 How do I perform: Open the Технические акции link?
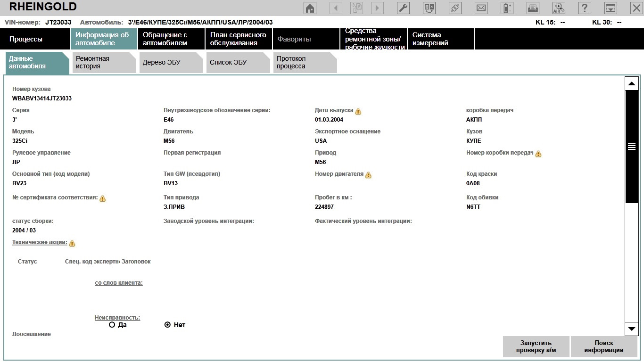40,242
